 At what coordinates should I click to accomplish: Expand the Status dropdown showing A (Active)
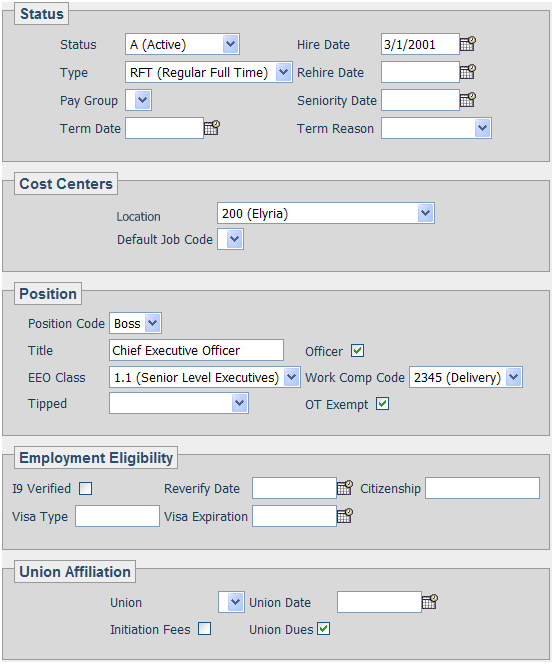(182, 44)
